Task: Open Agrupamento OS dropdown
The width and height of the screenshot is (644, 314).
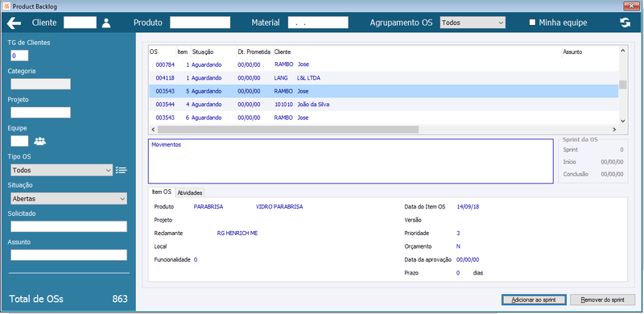Action: 473,23
